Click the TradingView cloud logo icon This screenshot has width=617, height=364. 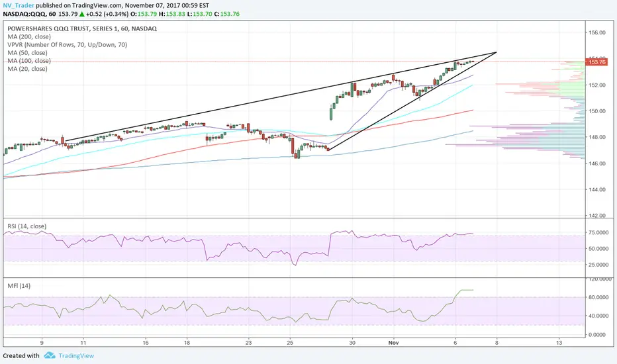point(49,355)
